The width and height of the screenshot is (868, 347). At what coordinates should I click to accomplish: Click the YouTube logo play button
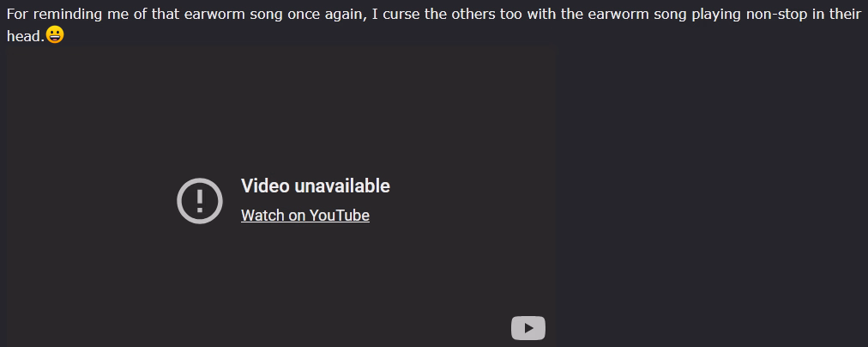(x=528, y=328)
